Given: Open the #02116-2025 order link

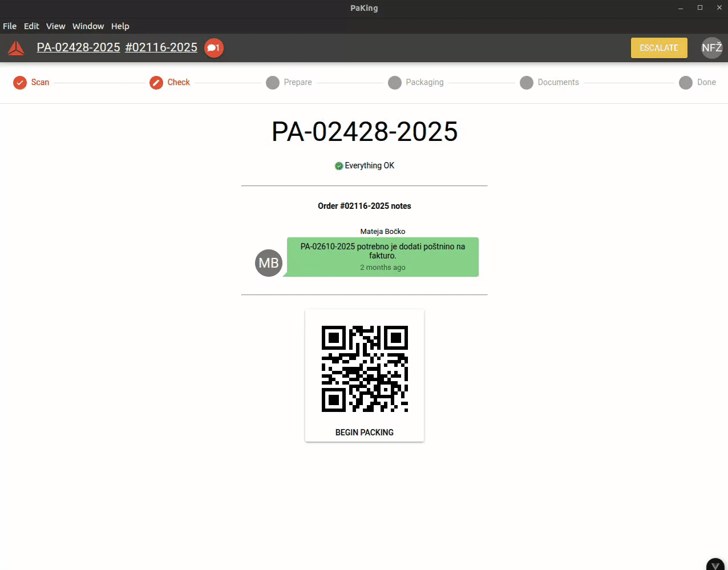Looking at the screenshot, I should click(161, 47).
